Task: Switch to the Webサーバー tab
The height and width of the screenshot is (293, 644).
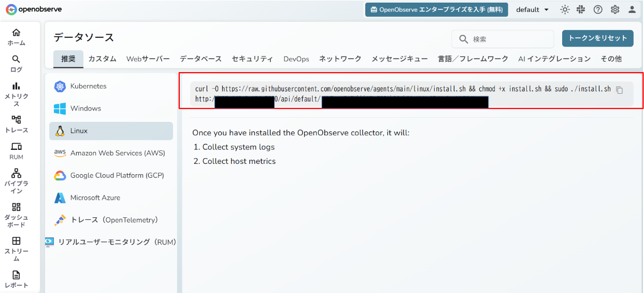Action: (148, 59)
